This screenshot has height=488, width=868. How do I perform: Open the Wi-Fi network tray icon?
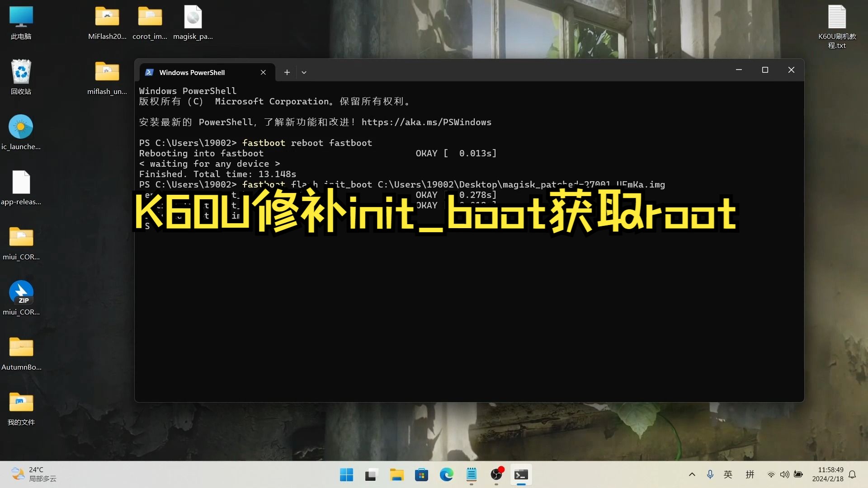[771, 474]
